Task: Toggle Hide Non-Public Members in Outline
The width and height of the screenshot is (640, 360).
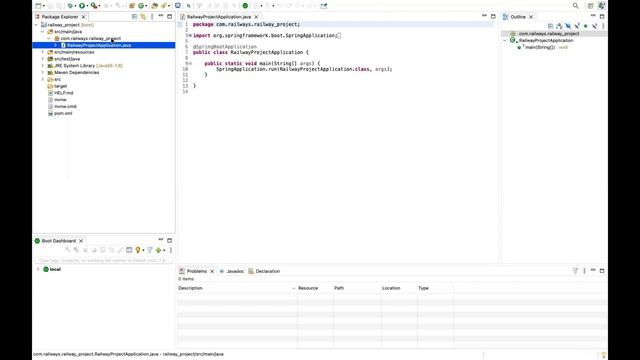Action: pyautogui.click(x=585, y=26)
